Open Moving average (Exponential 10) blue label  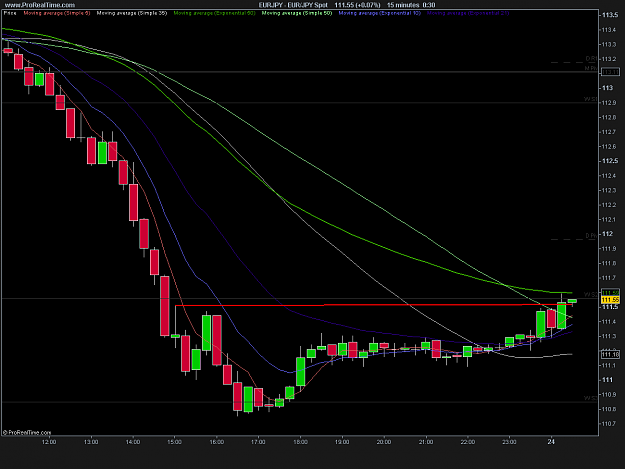(x=380, y=13)
